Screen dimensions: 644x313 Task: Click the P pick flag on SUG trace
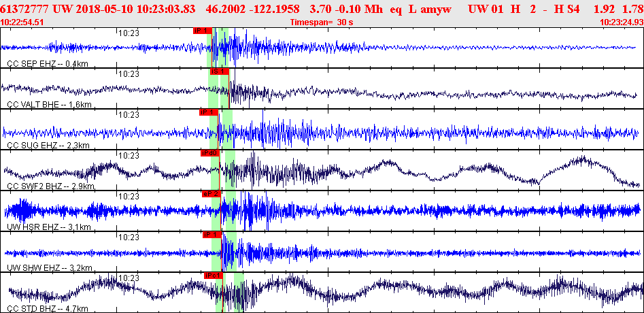pos(208,112)
